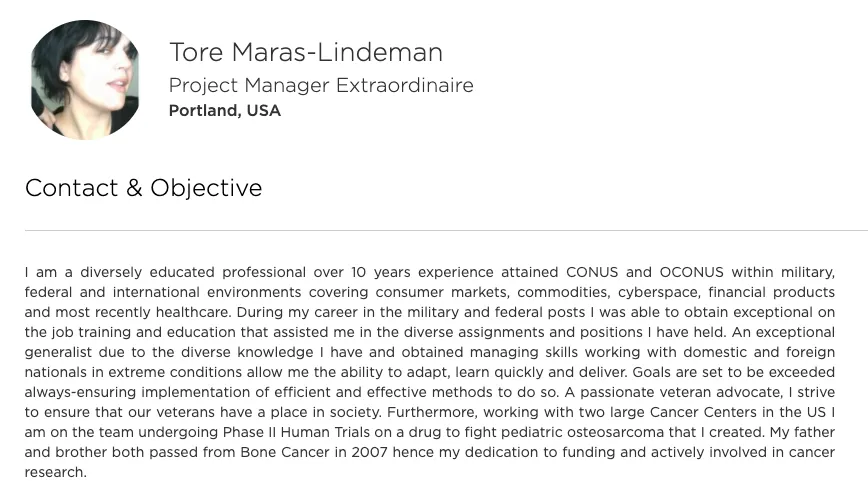The width and height of the screenshot is (868, 491).
Task: Click the horizontal divider under the heading
Action: (446, 230)
